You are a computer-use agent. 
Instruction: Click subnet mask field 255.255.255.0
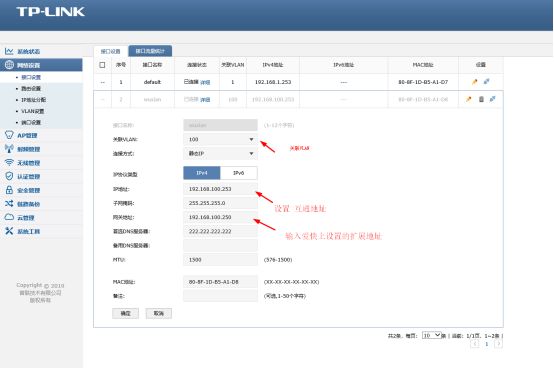click(220, 203)
